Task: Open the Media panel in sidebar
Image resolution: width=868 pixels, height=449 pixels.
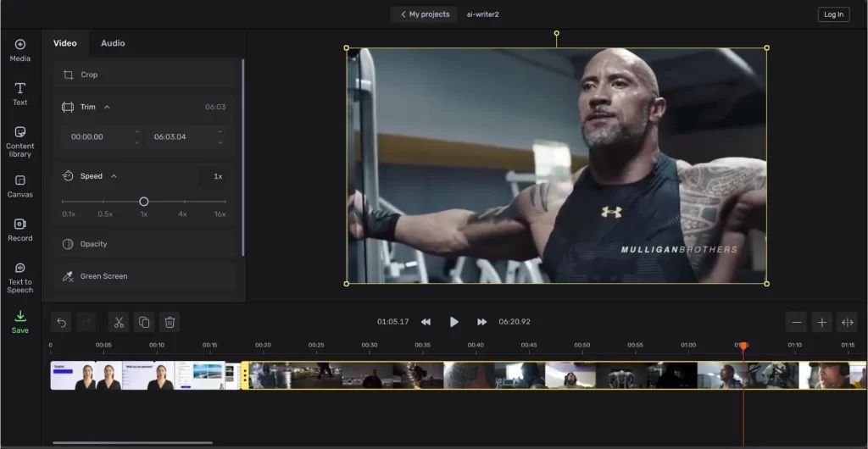Action: pyautogui.click(x=20, y=50)
